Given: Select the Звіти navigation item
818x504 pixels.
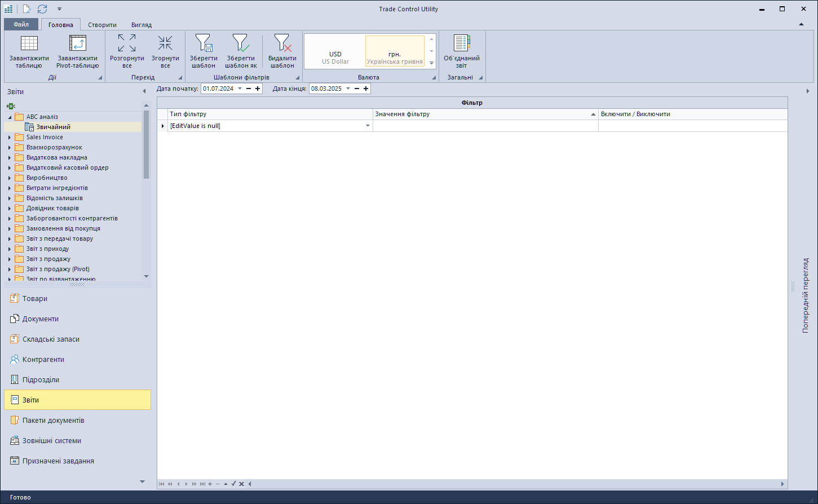Looking at the screenshot, I should [77, 400].
